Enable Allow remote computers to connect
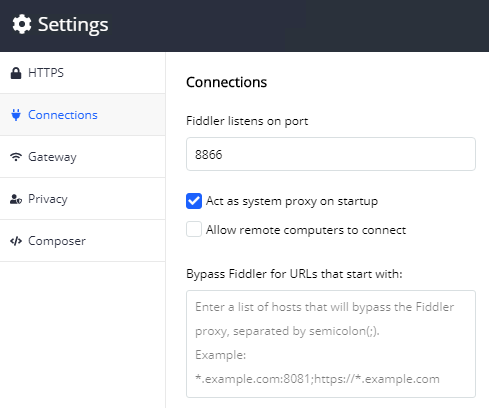The width and height of the screenshot is (489, 408). point(194,229)
